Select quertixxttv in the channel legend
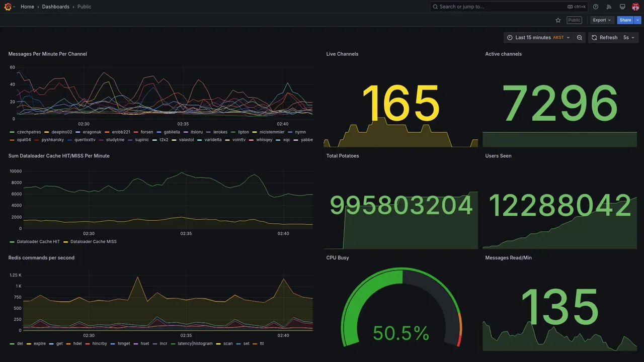This screenshot has height=362, width=644. 85,140
